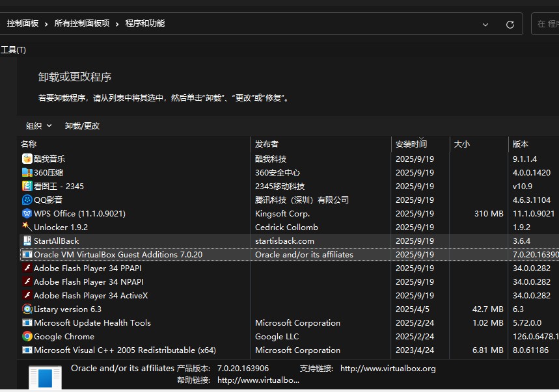
Task: Click the Microsoft Update Health Tools icon
Action: 27,323
